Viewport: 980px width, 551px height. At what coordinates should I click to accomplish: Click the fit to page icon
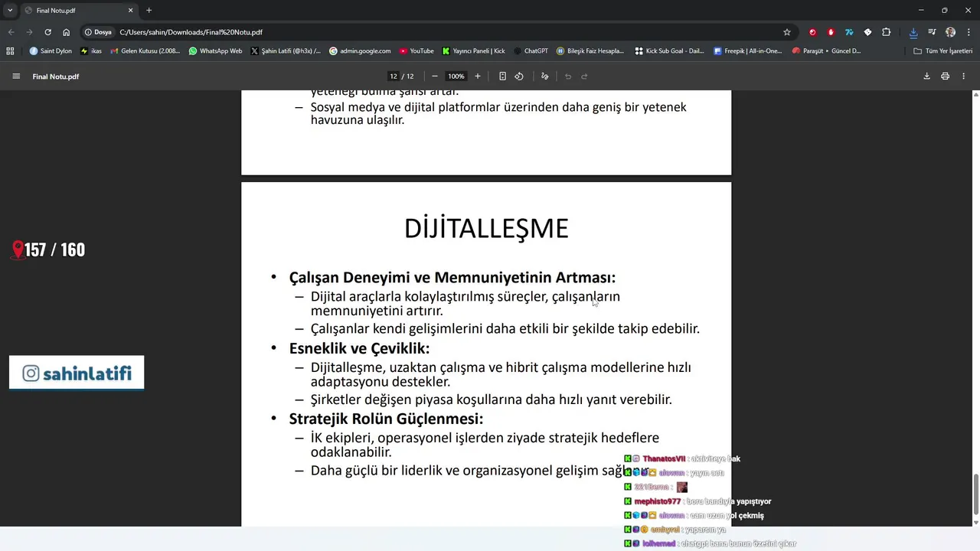pos(502,77)
